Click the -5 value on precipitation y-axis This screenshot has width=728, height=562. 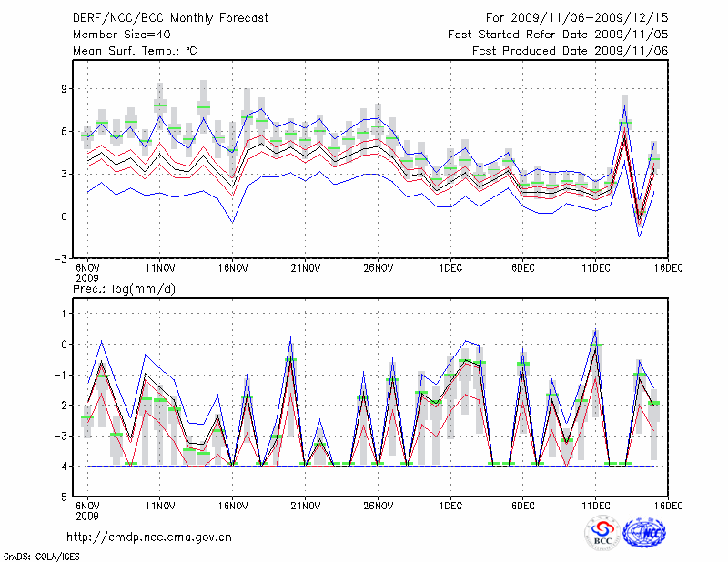pyautogui.click(x=63, y=497)
